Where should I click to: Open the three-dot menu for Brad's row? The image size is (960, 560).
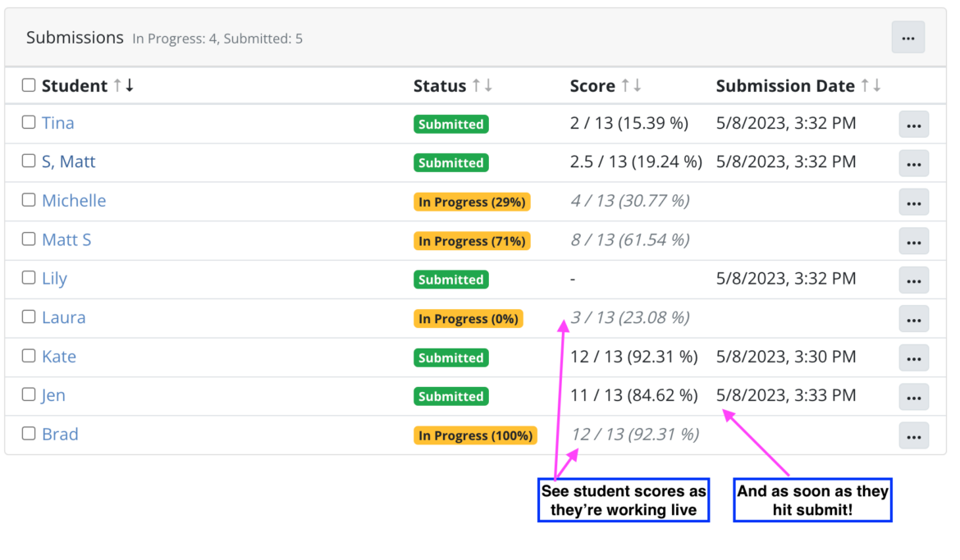(913, 435)
